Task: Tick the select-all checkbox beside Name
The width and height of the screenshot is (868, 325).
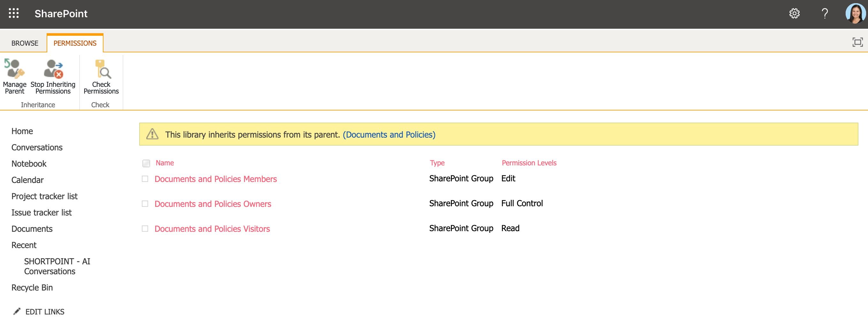Action: [146, 163]
